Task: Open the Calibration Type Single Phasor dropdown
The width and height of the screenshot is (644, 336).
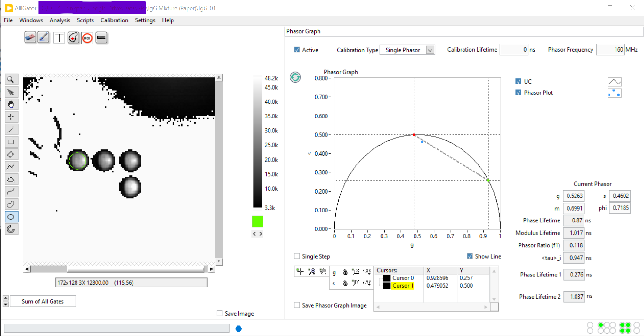Action: pos(407,50)
